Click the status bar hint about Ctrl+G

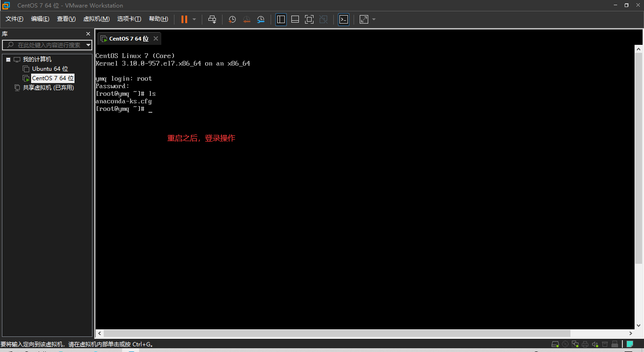pyautogui.click(x=77, y=344)
